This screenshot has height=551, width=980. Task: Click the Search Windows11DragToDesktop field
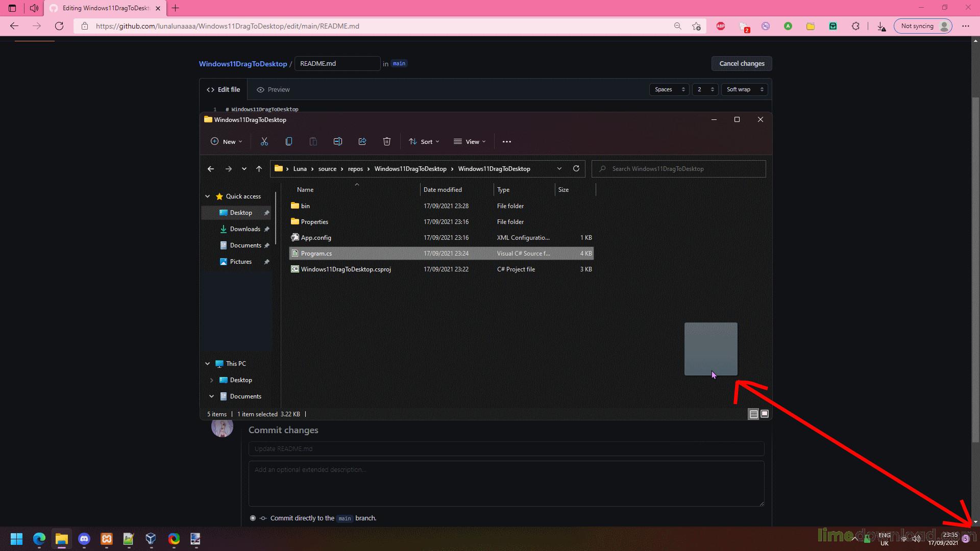[679, 169]
